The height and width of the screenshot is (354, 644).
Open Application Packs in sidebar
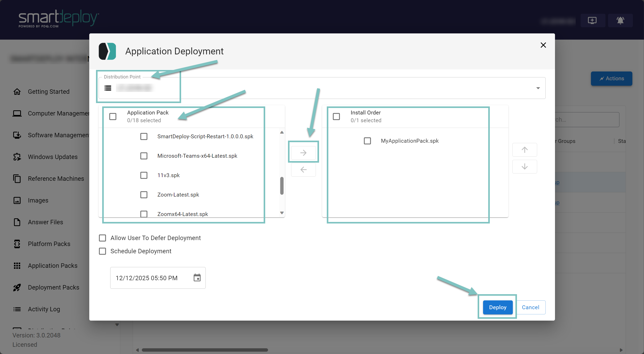pyautogui.click(x=53, y=266)
